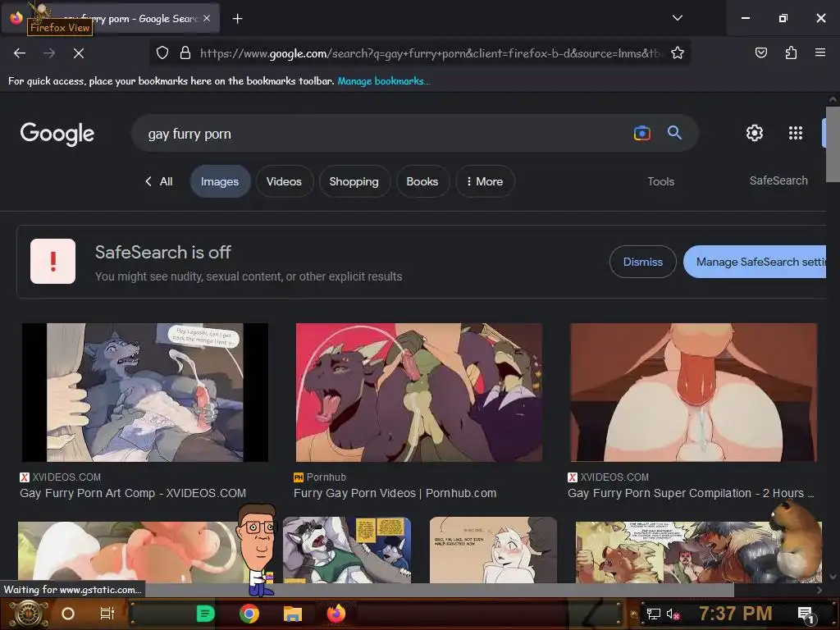The height and width of the screenshot is (630, 840).
Task: Open the Cortana circle on the taskbar
Action: [68, 614]
